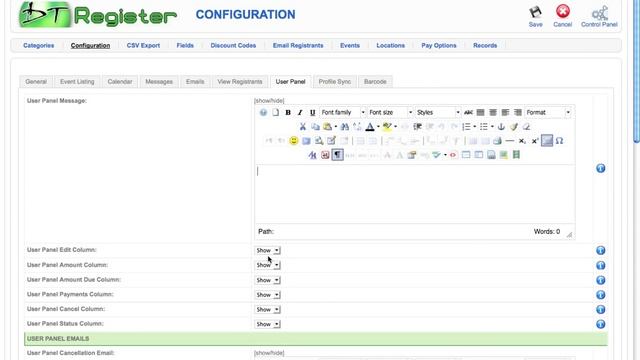
Task: Insert an emoticon with the smiley icon
Action: click(x=293, y=141)
